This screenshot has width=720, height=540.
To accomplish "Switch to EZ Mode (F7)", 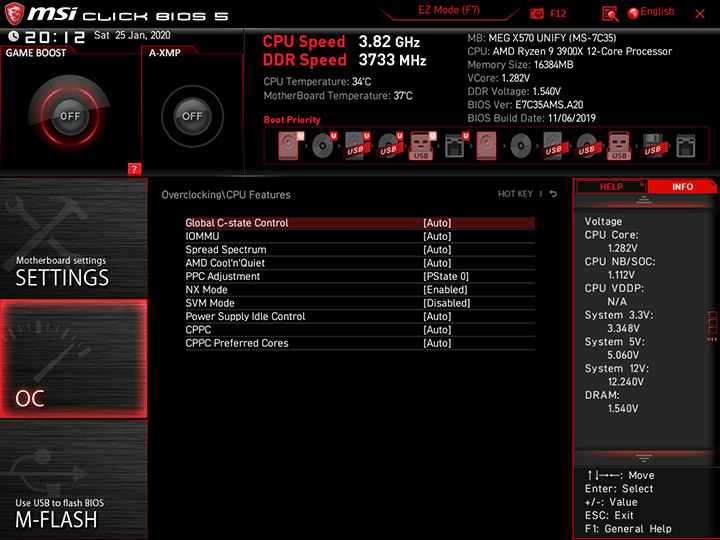I will (x=449, y=10).
